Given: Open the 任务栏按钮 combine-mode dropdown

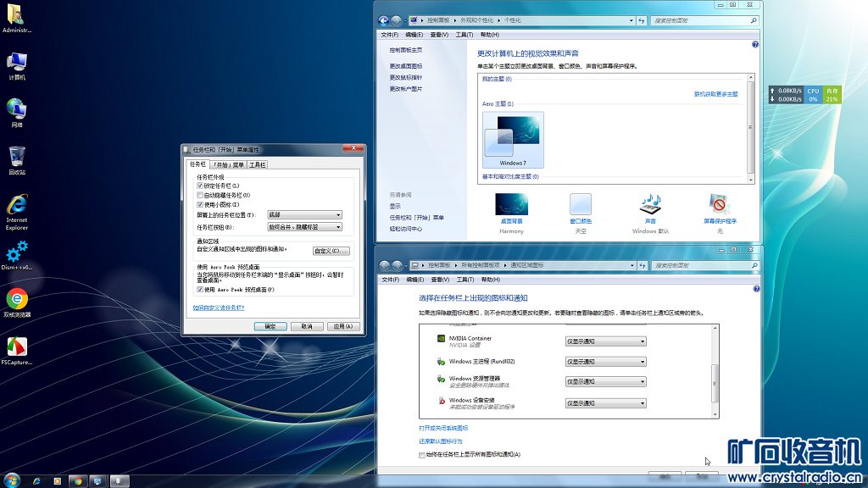Looking at the screenshot, I should click(304, 227).
